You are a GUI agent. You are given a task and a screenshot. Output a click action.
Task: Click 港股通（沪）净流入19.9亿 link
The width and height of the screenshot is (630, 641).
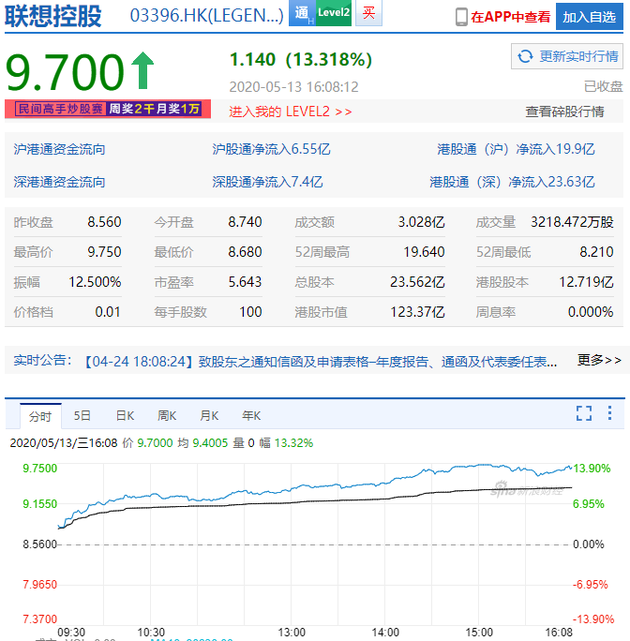coord(516,149)
